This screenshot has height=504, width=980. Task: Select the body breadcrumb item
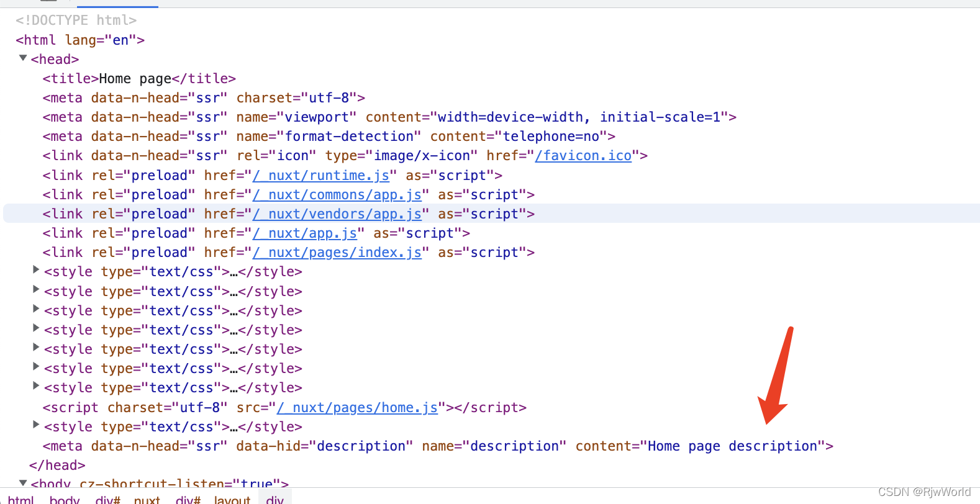(65, 499)
